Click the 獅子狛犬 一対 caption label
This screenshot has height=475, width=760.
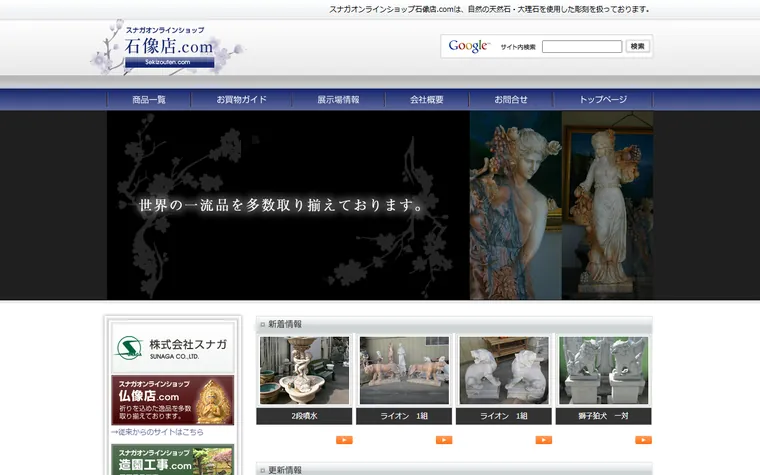[x=603, y=416]
